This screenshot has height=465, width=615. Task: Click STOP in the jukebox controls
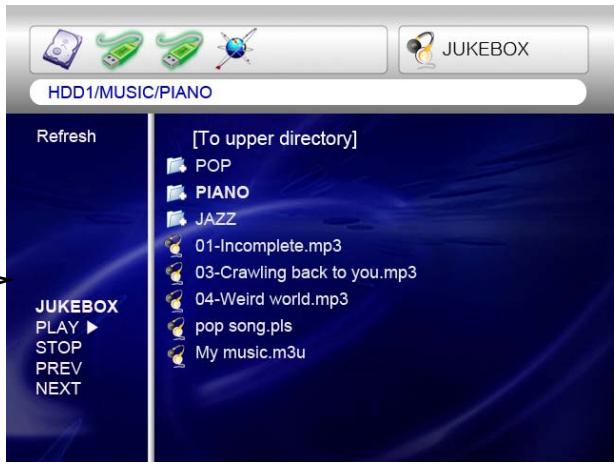58,347
